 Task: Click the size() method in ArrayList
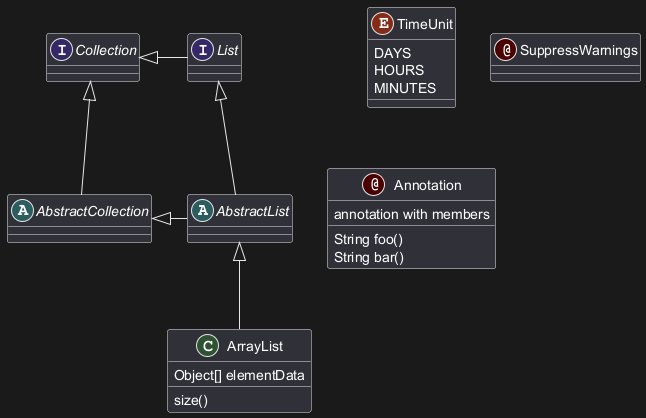tap(191, 401)
